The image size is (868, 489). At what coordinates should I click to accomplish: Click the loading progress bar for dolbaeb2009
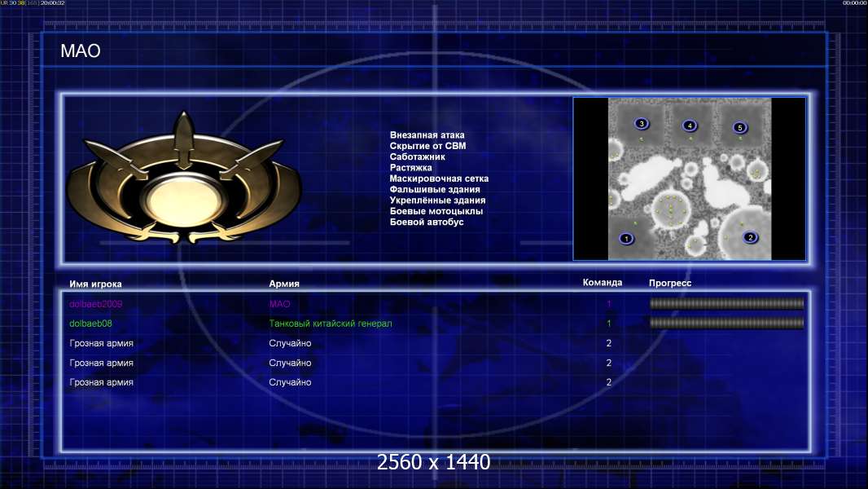click(x=726, y=303)
